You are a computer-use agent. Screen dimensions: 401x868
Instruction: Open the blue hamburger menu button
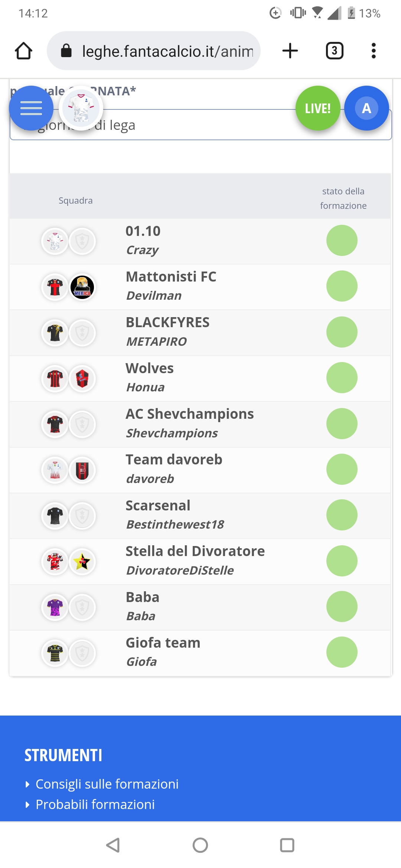coord(31,108)
